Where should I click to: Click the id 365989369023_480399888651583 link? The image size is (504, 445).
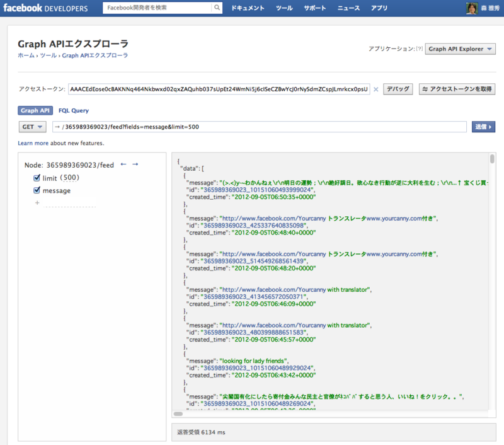click(254, 333)
